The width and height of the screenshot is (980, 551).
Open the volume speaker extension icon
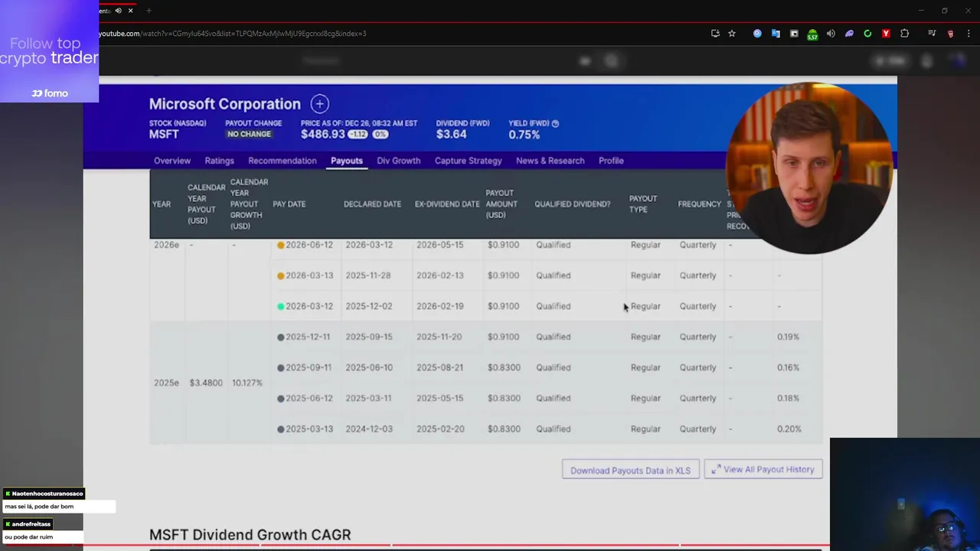point(831,34)
